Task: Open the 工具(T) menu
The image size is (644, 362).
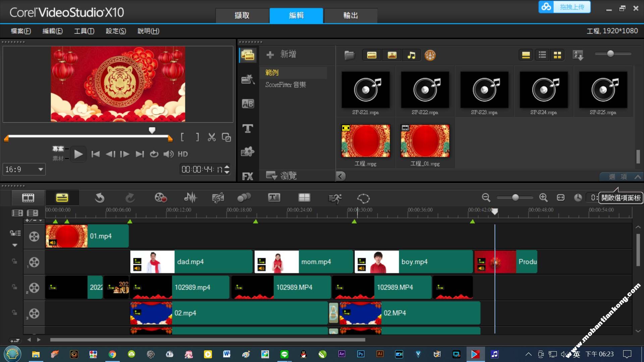Action: tap(84, 31)
